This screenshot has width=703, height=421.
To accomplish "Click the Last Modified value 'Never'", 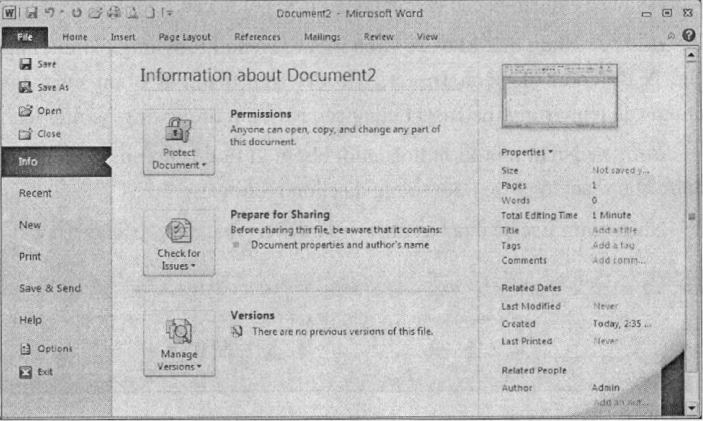I will click(x=605, y=306).
